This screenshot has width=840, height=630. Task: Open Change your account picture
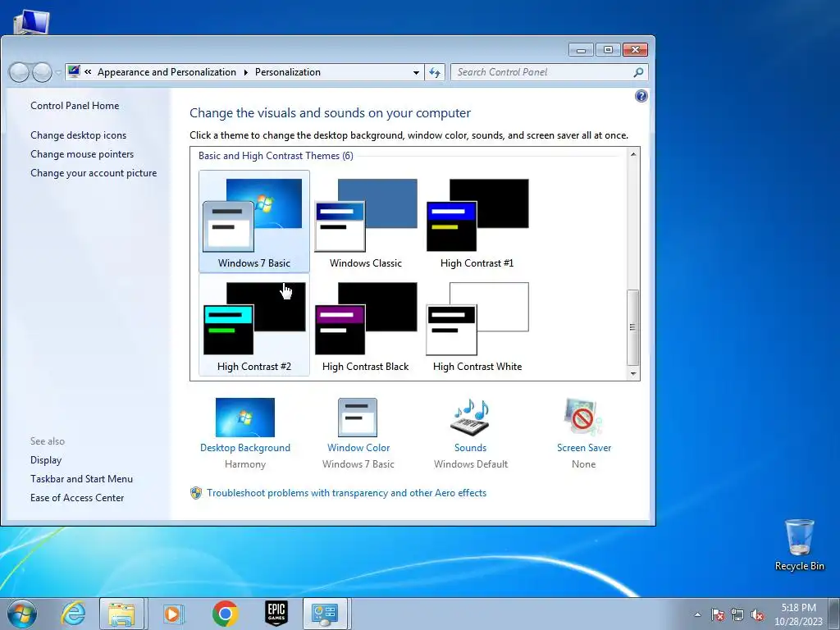coord(94,173)
